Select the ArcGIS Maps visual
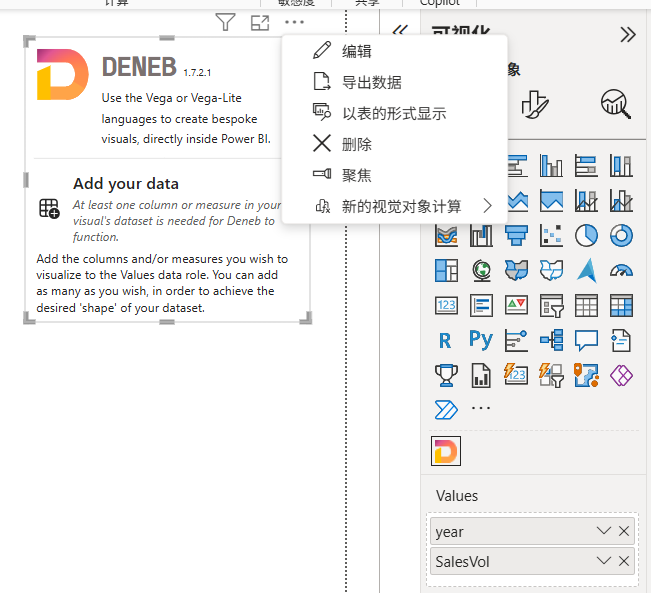Viewport: 651px width, 593px height. pos(586,375)
